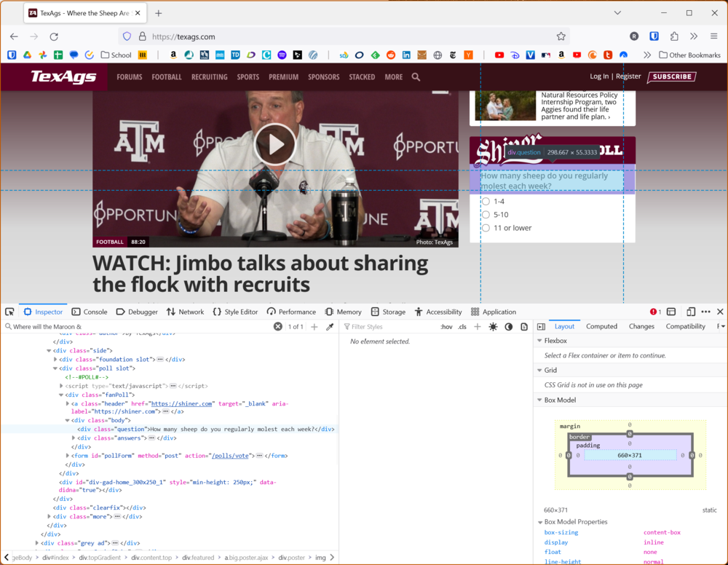
Task: Click the Filter Styles input field
Action: coord(389,327)
